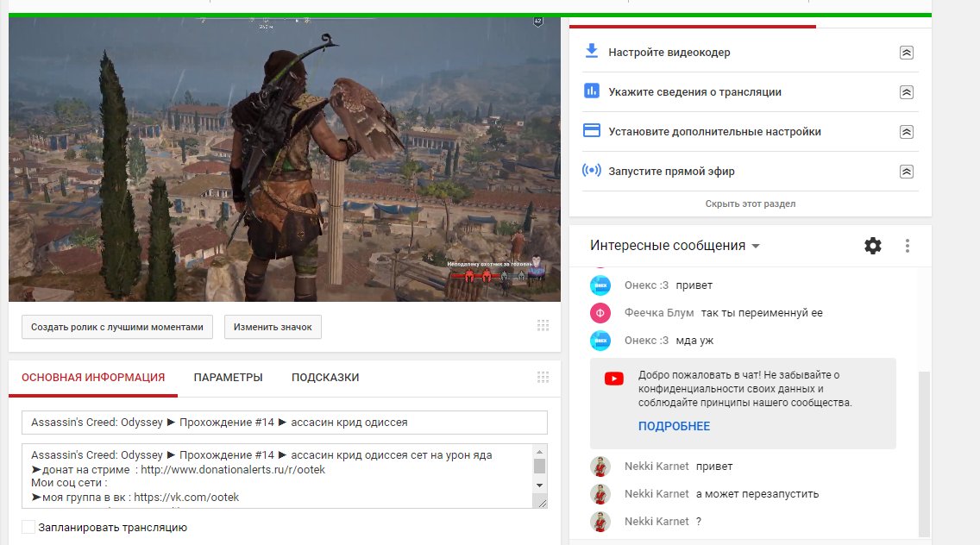980x545 pixels.
Task: Click Укажите сведения о трансляции step title
Action: point(695,92)
